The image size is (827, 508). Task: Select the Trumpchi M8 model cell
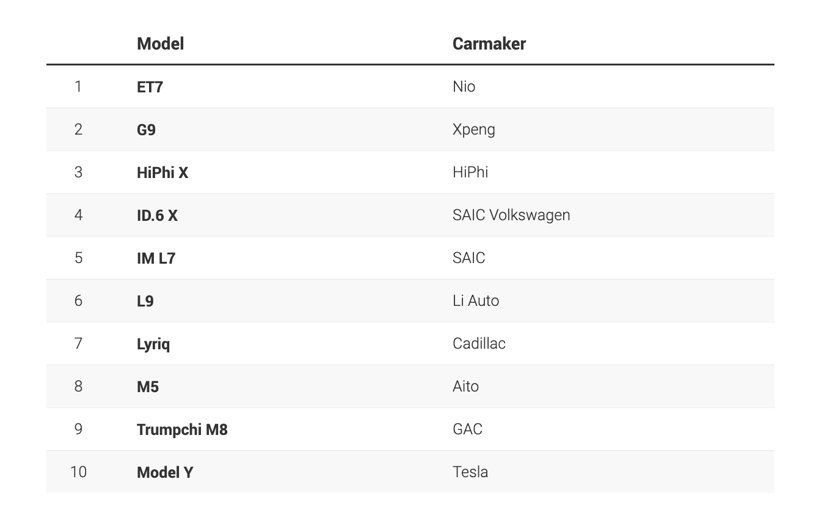[x=182, y=430]
